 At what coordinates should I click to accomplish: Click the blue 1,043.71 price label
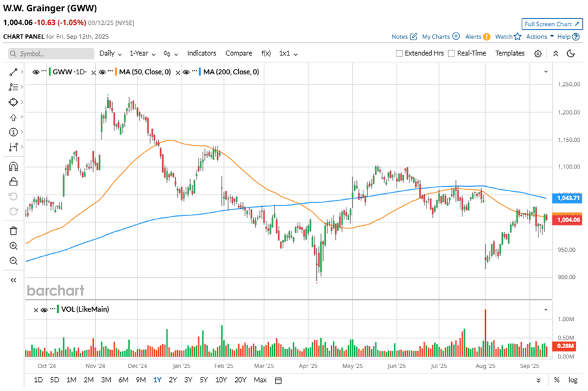568,198
